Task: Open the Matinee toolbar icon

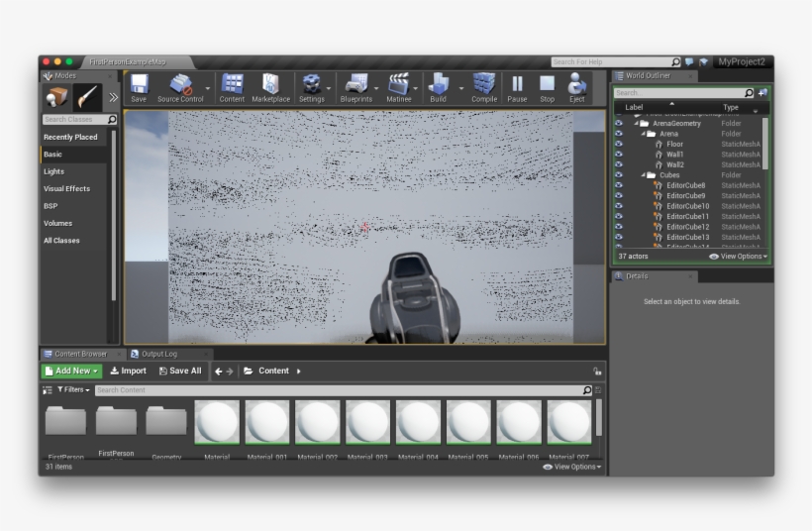Action: (398, 87)
